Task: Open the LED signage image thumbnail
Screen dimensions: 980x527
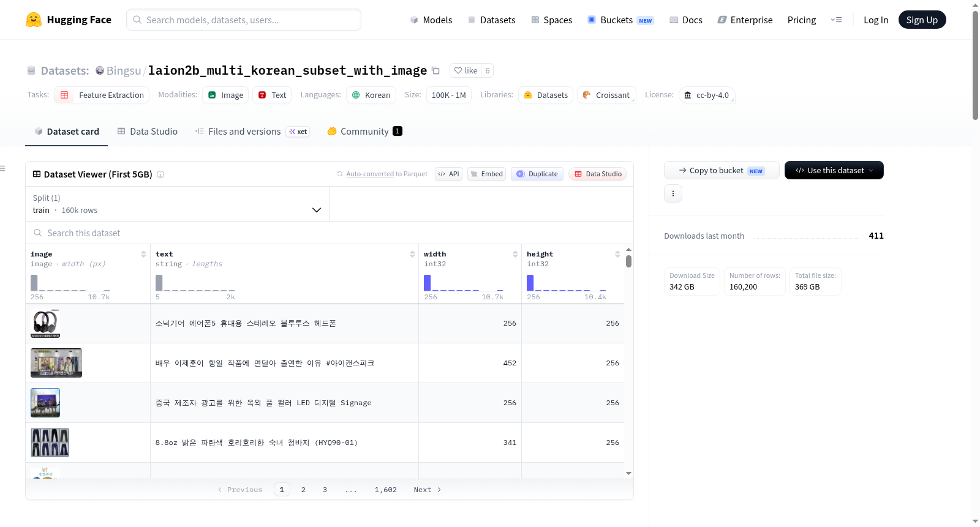Action: pyautogui.click(x=45, y=403)
